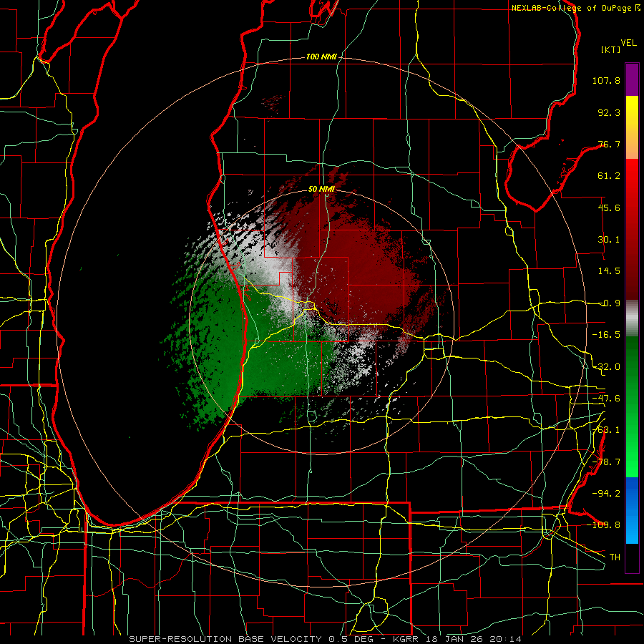Click the 100 NMI range ring label
Screen dimensions: 644x644
[321, 57]
